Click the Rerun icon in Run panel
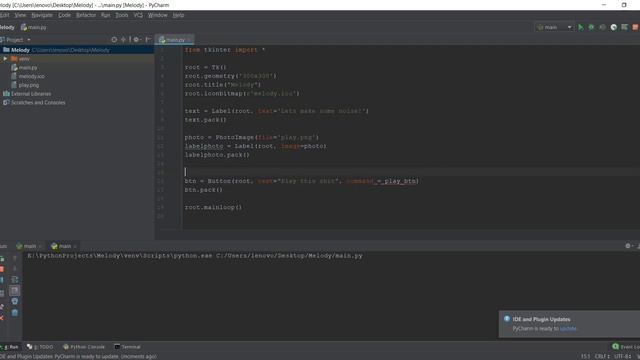This screenshot has width=640, height=360. click(x=2, y=259)
